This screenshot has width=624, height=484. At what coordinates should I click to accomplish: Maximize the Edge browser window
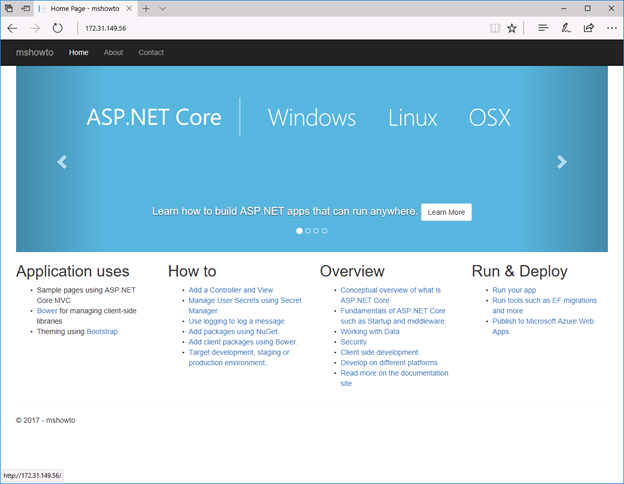(x=587, y=8)
